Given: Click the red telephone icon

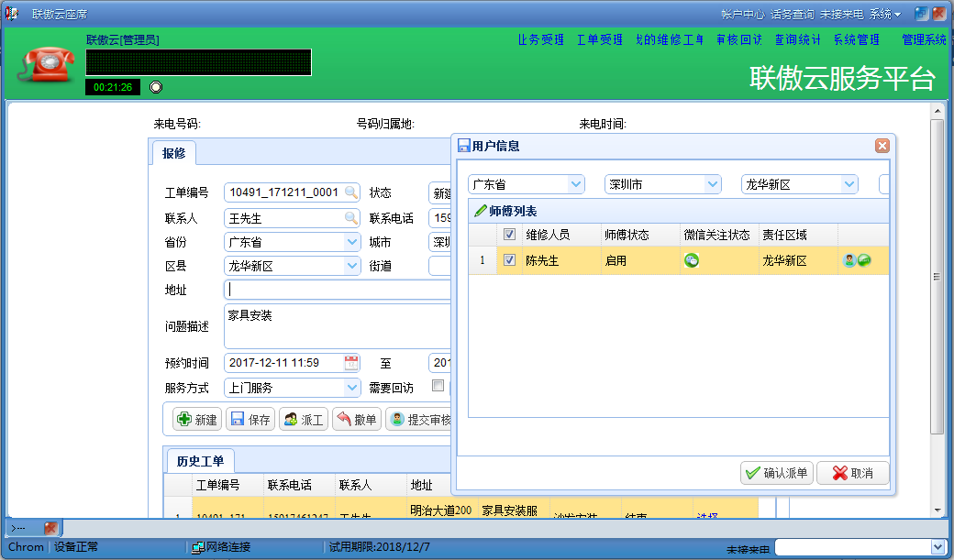Looking at the screenshot, I should (48, 63).
